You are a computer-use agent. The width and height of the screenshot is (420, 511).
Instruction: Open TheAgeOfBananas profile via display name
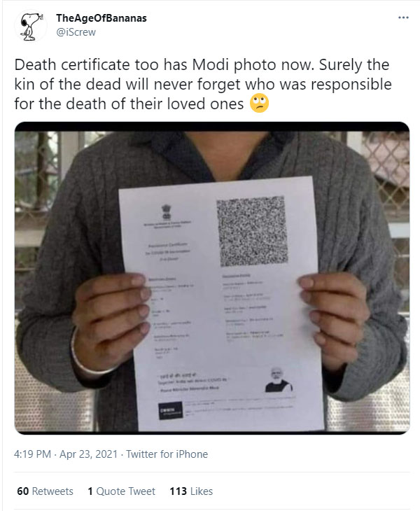tap(101, 18)
